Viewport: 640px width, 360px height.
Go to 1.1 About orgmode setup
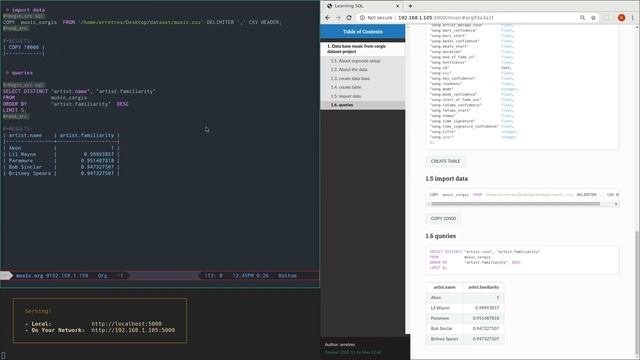(x=356, y=61)
